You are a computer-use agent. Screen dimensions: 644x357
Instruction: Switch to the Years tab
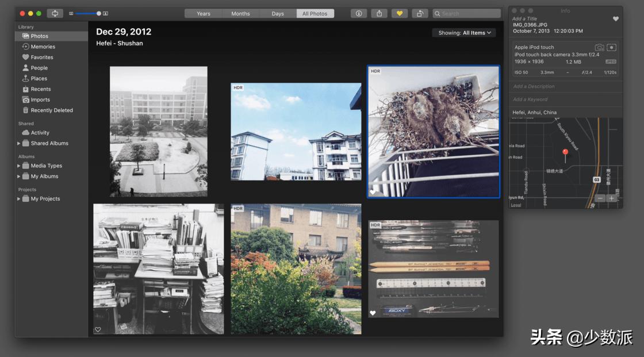[x=204, y=13]
